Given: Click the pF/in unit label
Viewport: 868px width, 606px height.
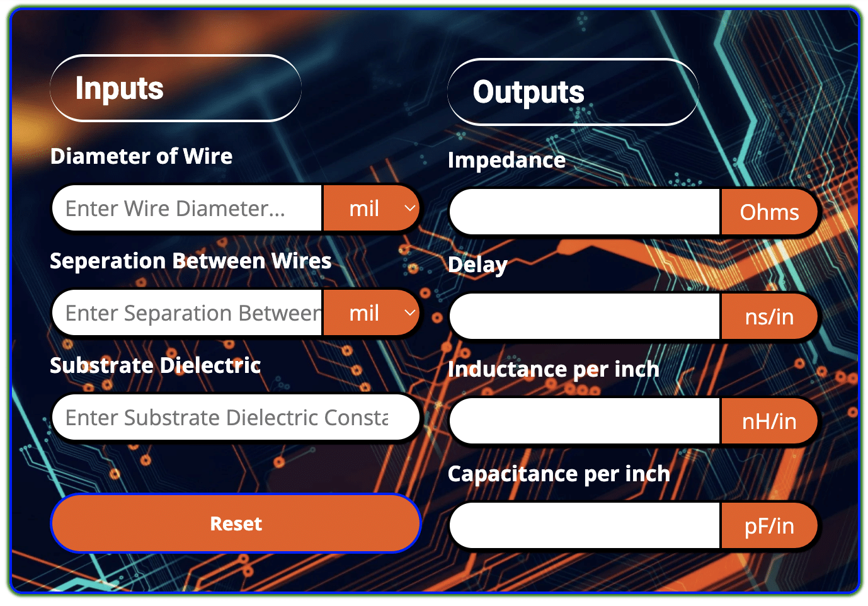Looking at the screenshot, I should click(770, 526).
